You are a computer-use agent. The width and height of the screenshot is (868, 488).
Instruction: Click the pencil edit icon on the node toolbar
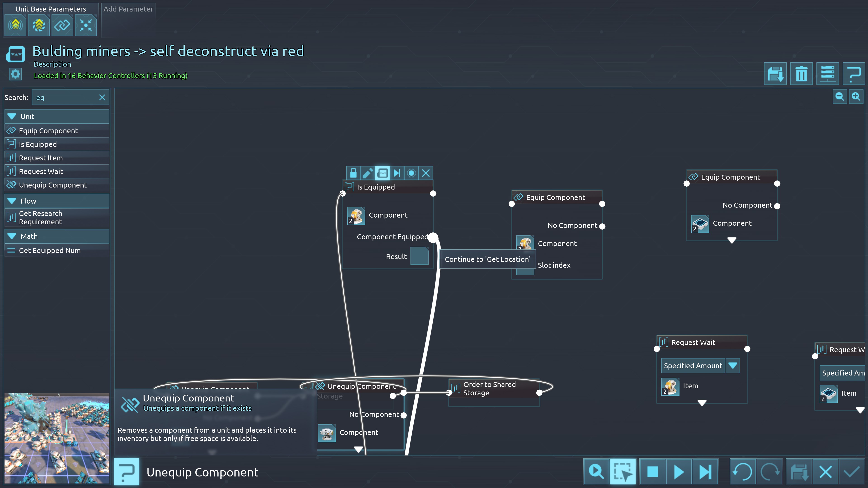pos(368,173)
